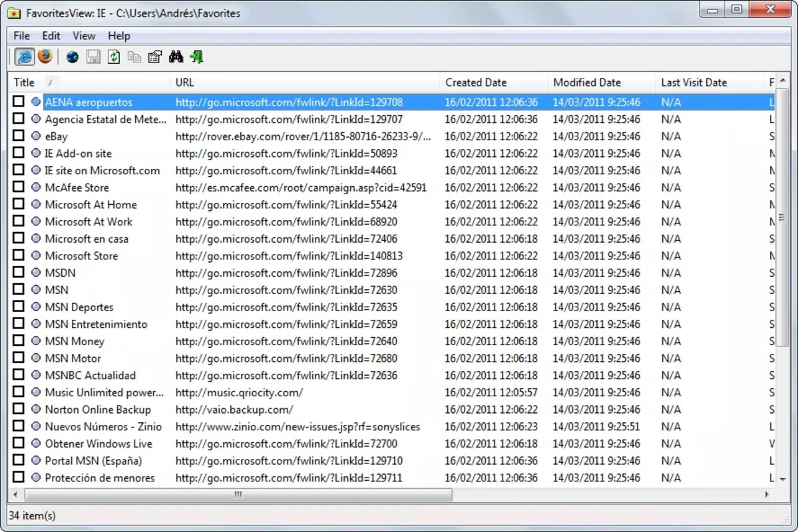The height and width of the screenshot is (532, 798).
Task: Sort by the URL column header
Action: (305, 82)
